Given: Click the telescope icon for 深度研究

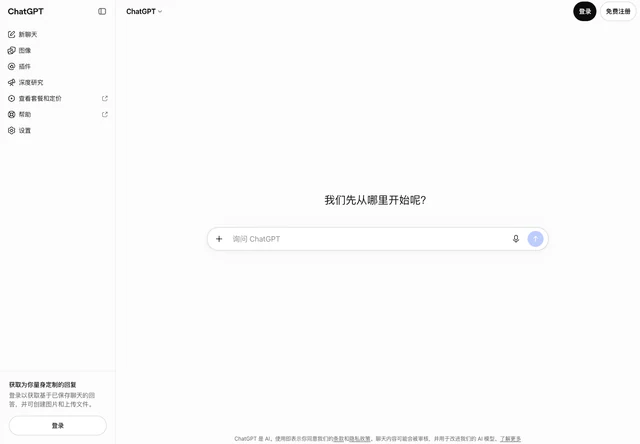Looking at the screenshot, I should 11,82.
